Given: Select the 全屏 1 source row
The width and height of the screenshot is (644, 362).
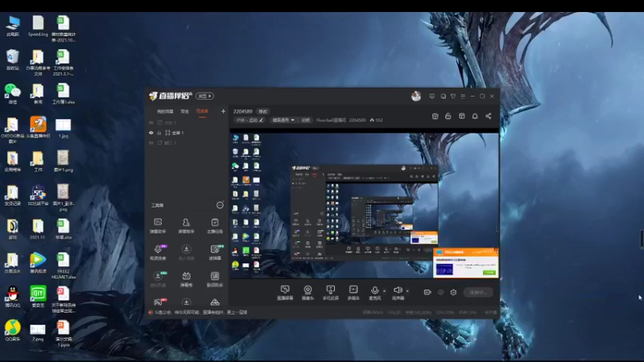Looking at the screenshot, I should tap(187, 133).
